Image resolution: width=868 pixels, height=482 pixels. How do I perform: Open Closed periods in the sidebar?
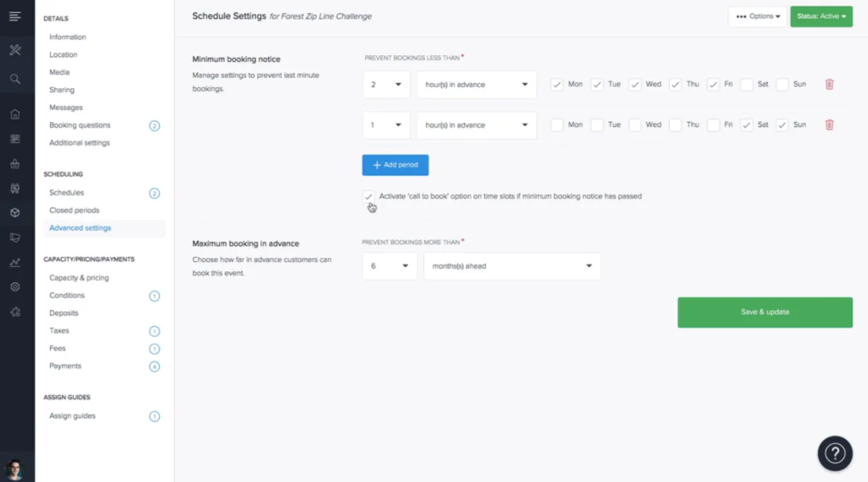point(73,211)
